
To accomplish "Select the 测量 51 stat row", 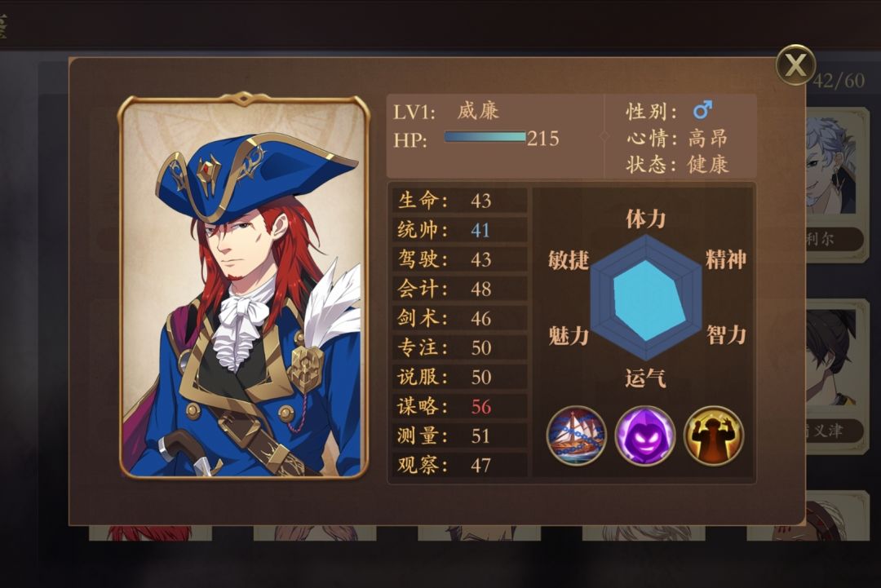I will (459, 435).
